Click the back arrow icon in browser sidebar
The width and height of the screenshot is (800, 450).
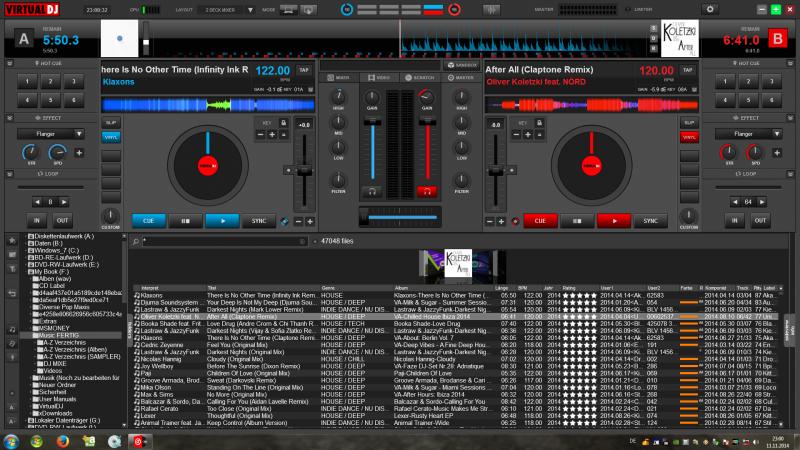pos(12,293)
